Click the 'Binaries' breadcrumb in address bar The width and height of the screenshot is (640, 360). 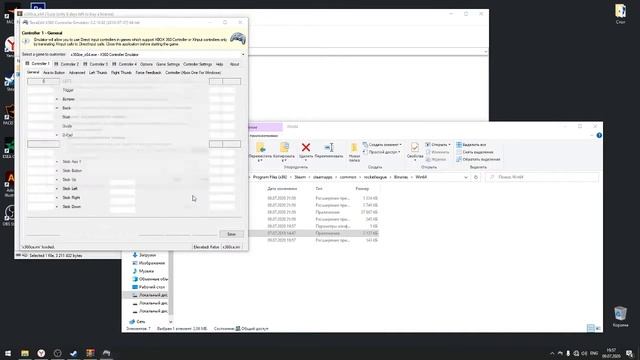click(401, 177)
